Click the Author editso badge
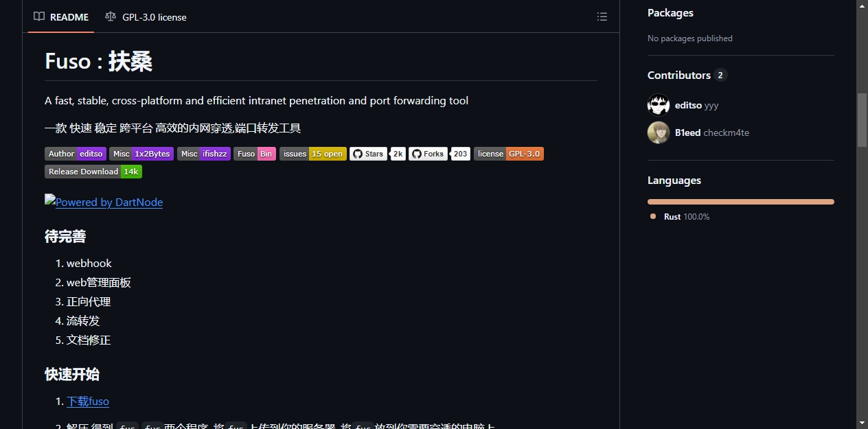This screenshot has width=868, height=429. [x=76, y=154]
